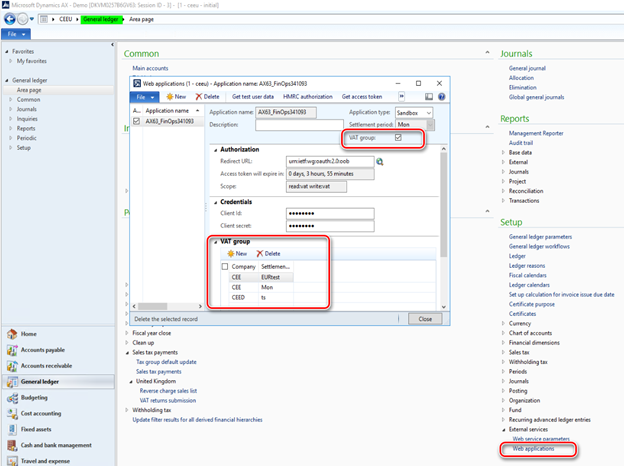624x466 pixels.
Task: Open Management Reporter link
Action: [x=536, y=133]
